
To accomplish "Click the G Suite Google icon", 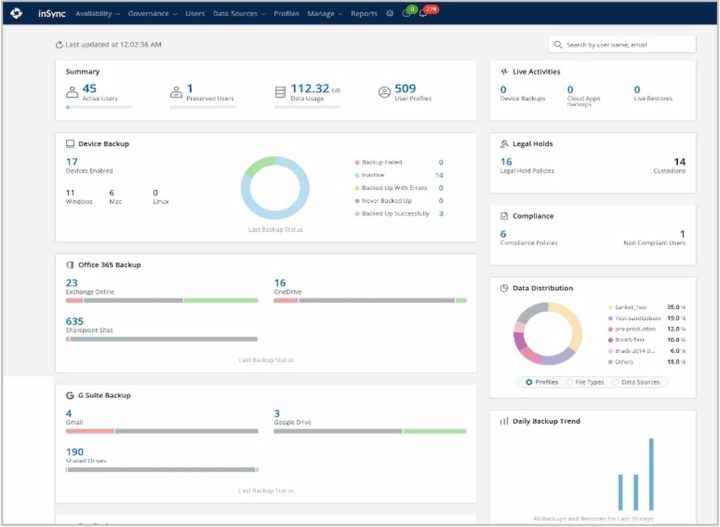I will [x=70, y=395].
